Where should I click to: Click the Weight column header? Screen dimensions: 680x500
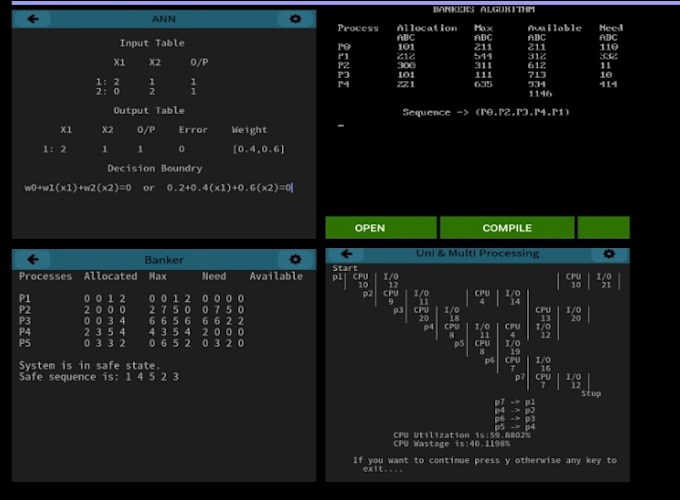[249, 130]
